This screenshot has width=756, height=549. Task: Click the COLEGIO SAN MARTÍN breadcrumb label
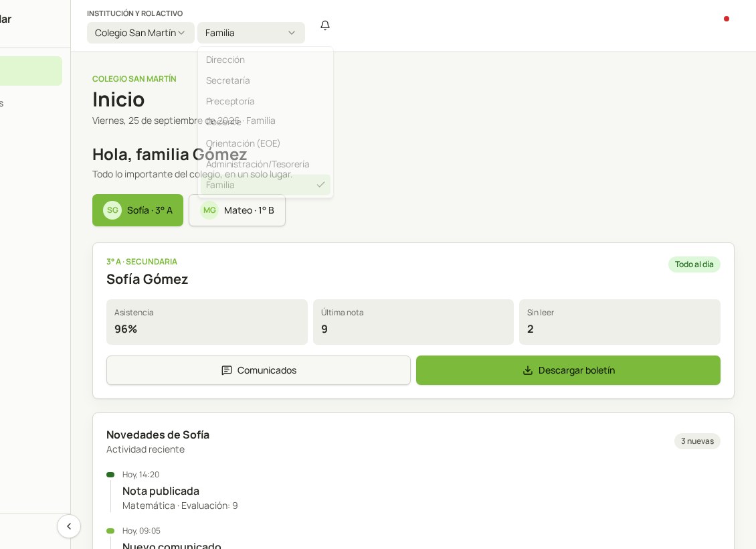tap(134, 78)
